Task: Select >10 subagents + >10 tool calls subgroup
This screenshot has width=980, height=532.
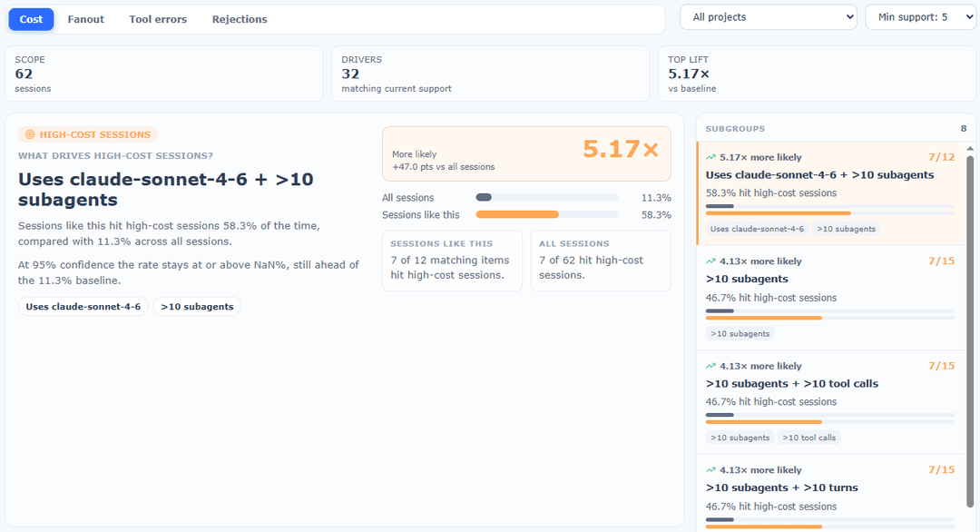Action: (830, 402)
